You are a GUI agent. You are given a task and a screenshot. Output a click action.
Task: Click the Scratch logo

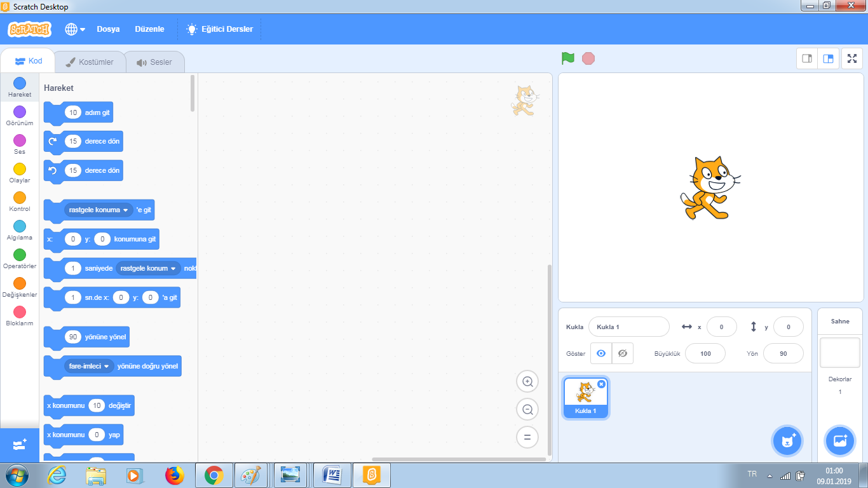(x=29, y=29)
